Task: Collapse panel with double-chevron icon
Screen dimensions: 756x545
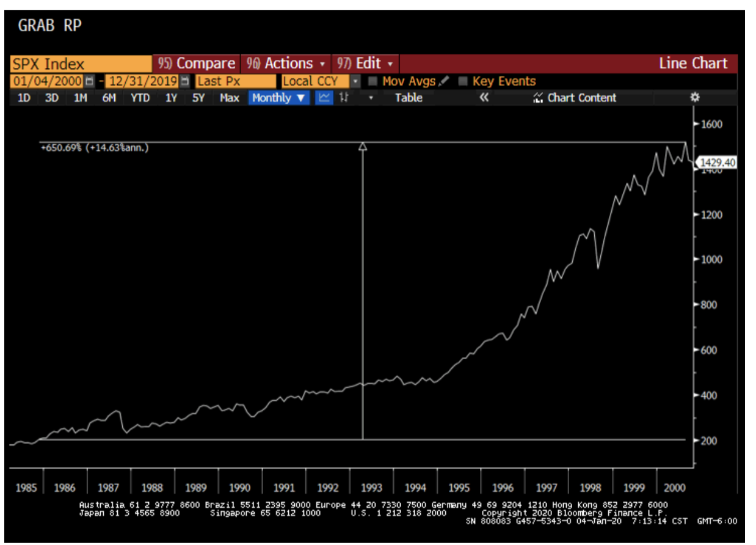Action: pos(484,98)
